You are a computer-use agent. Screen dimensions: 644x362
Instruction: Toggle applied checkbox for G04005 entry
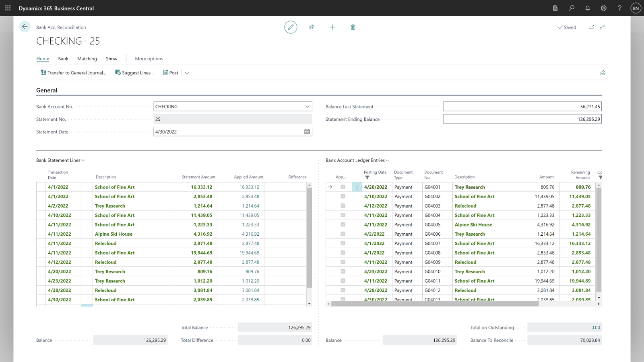coord(343,224)
